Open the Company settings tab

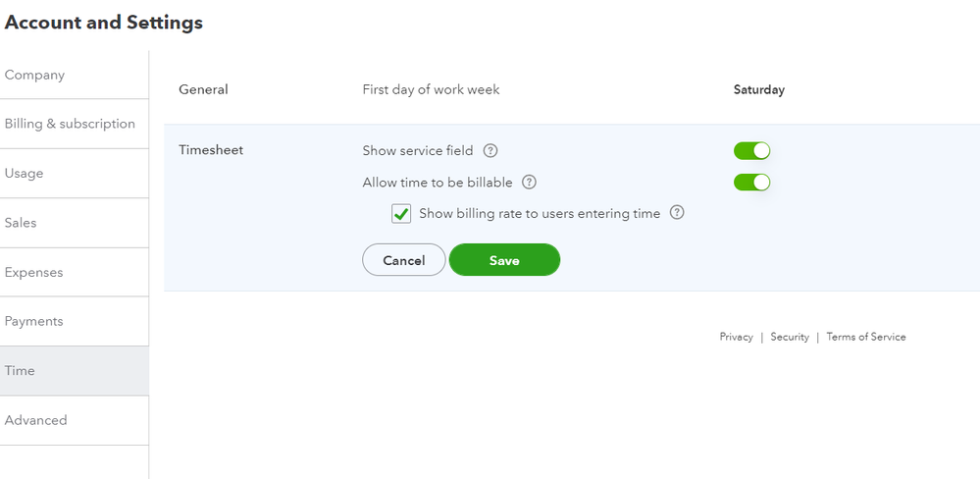[35, 75]
